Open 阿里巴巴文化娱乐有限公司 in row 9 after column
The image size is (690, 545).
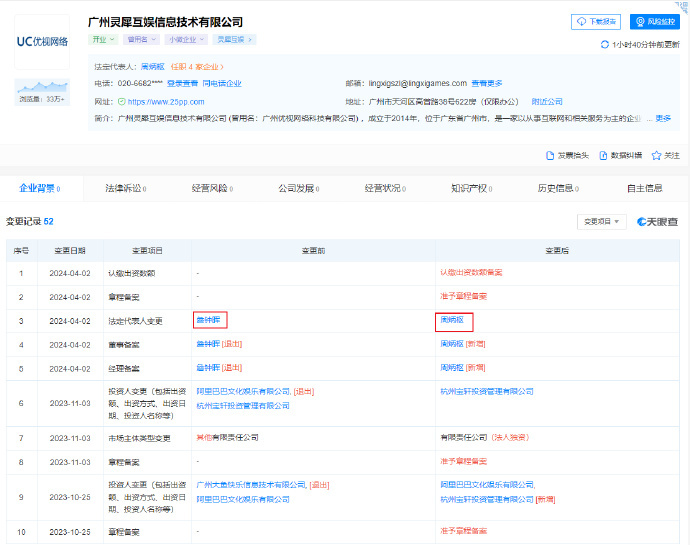click(x=487, y=485)
